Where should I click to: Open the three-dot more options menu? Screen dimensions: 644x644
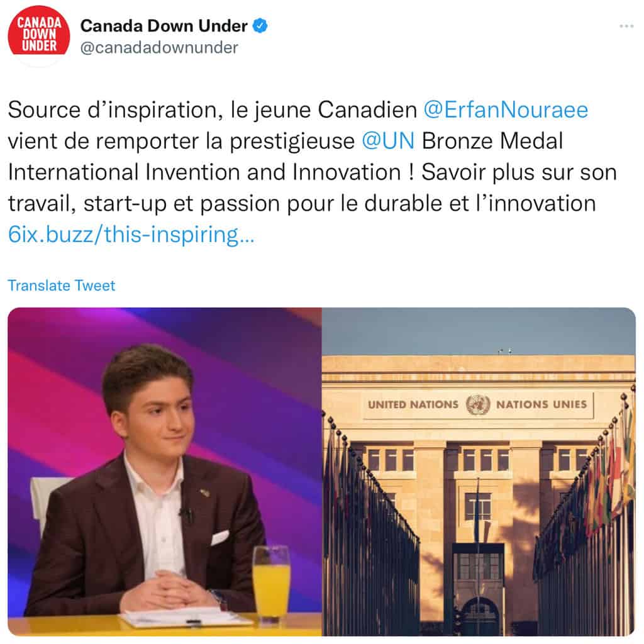point(626,26)
